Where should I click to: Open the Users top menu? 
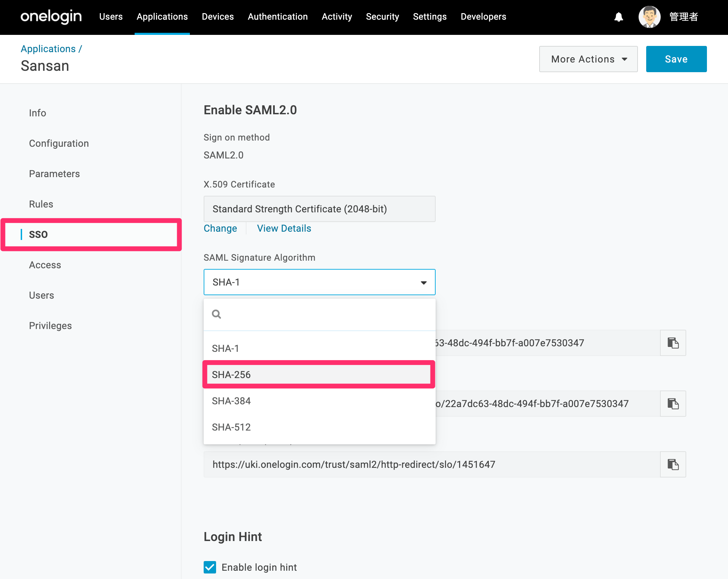click(111, 17)
